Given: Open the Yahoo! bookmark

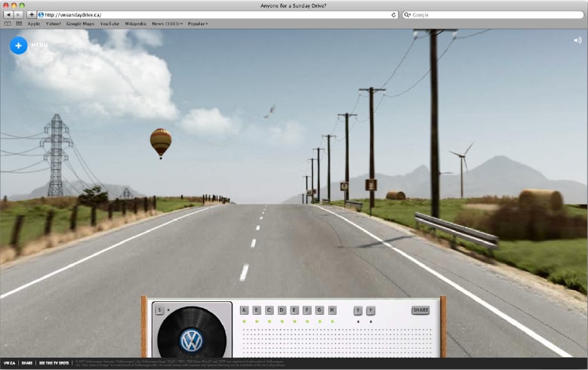Looking at the screenshot, I should click(x=54, y=23).
